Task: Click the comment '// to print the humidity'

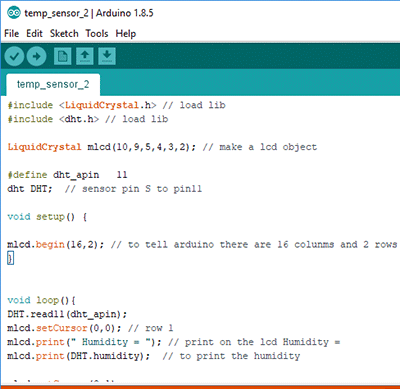Action: [x=231, y=356]
